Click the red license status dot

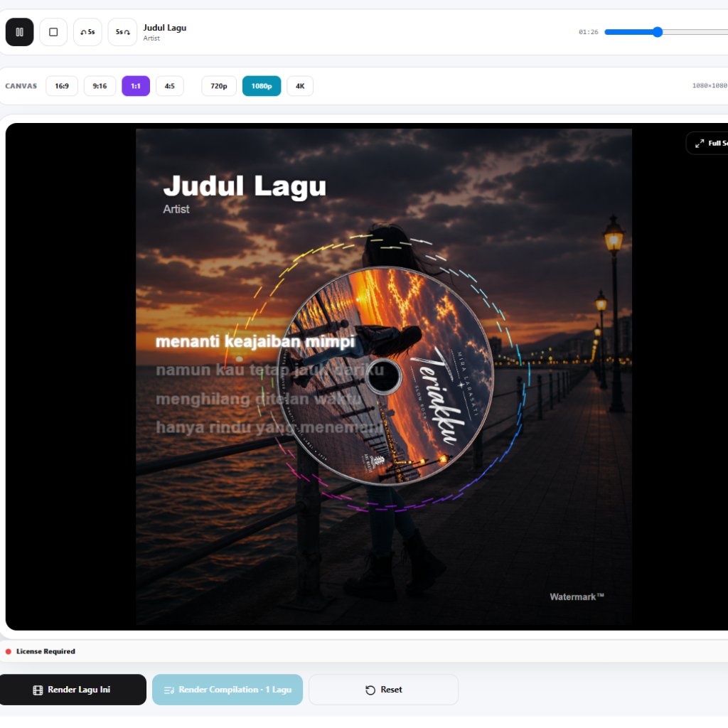point(9,651)
